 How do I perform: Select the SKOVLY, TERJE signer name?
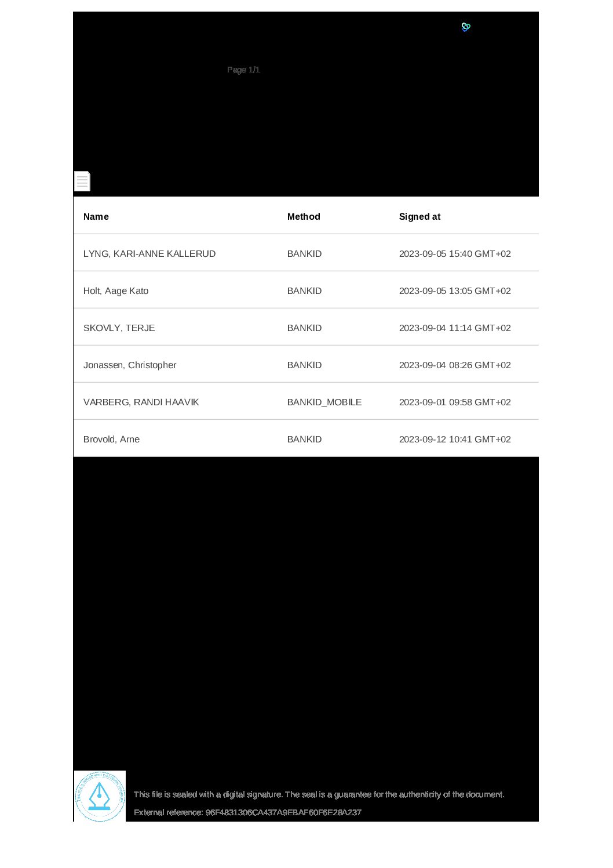pyautogui.click(x=119, y=328)
